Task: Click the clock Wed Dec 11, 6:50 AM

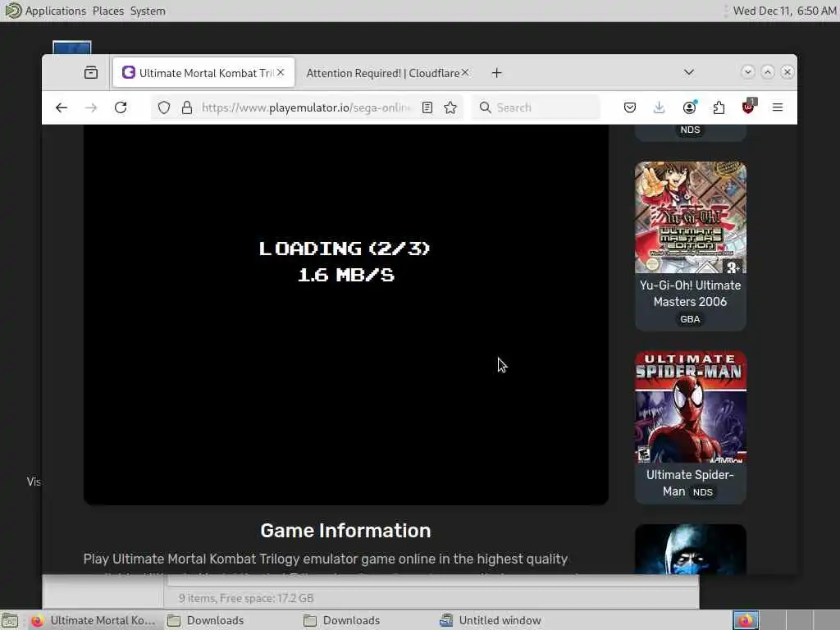Action: tap(784, 11)
